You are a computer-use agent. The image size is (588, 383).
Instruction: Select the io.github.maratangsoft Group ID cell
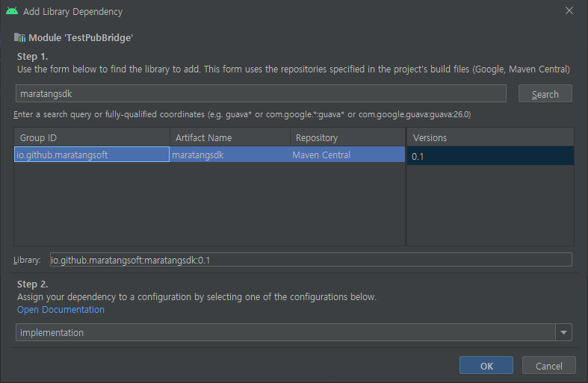92,155
